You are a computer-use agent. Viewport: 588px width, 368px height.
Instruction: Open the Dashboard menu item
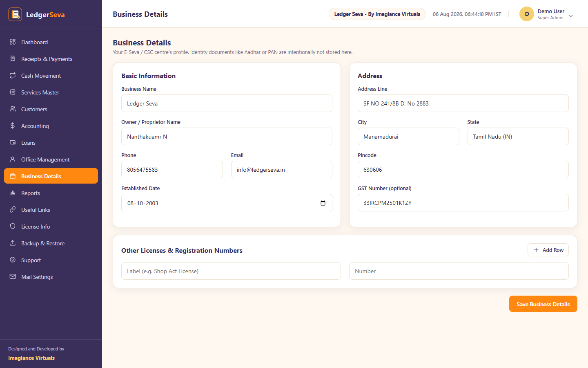pos(51,42)
